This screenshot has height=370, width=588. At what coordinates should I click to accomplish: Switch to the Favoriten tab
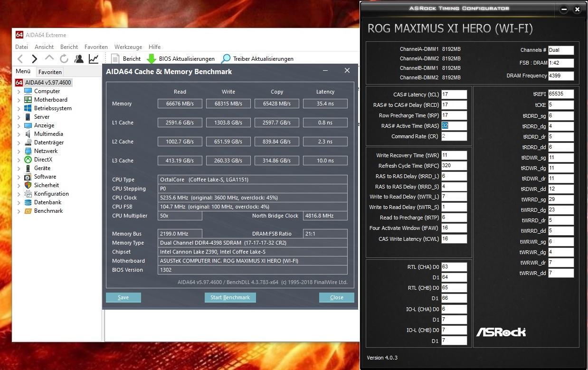tap(50, 72)
